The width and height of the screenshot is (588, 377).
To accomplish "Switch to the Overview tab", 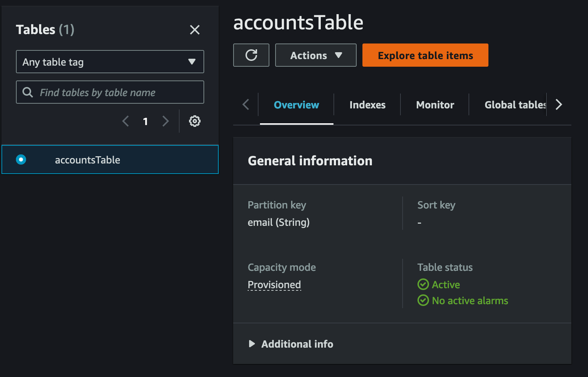I will [x=297, y=105].
